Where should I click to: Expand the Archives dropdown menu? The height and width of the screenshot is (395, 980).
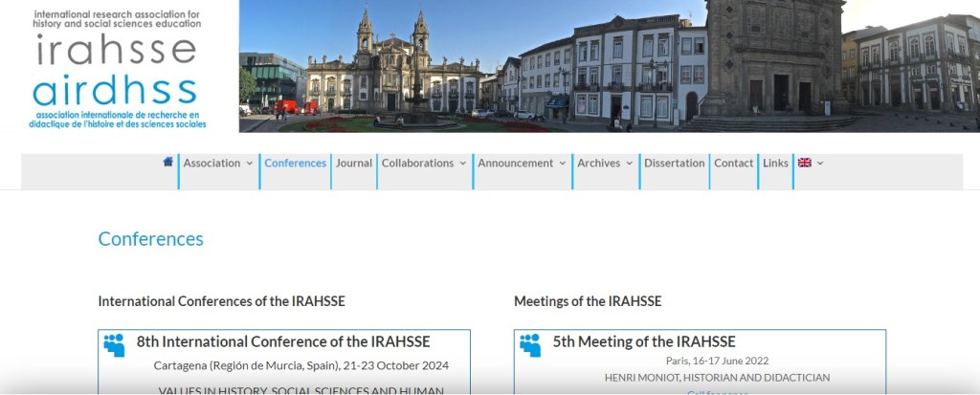(605, 164)
